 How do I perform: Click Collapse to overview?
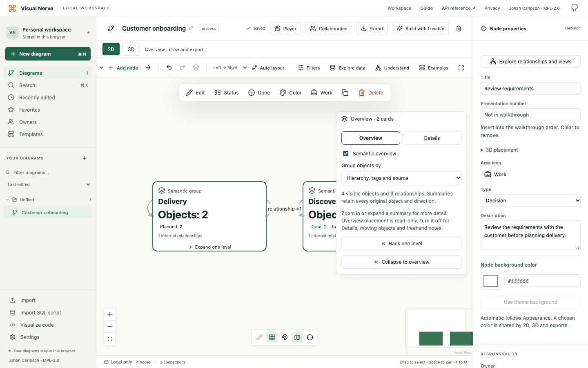pos(401,262)
